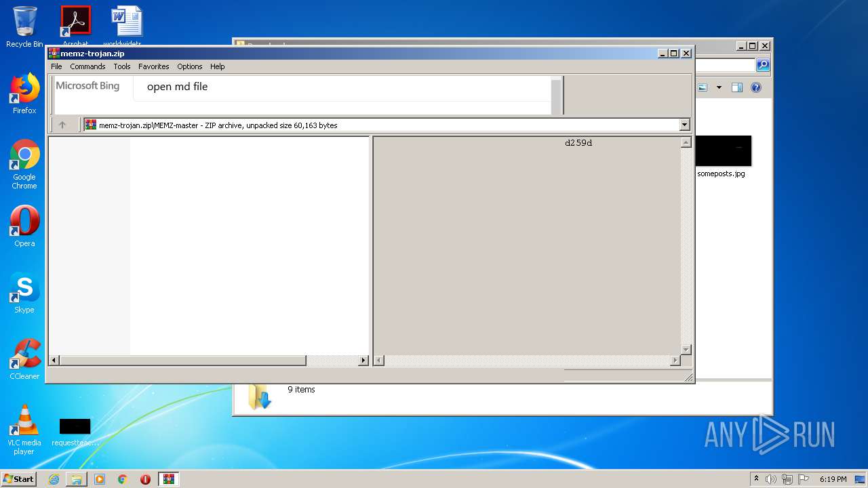Image resolution: width=868 pixels, height=488 pixels.
Task: Launch Google Chrome from the desktop
Action: [x=24, y=164]
